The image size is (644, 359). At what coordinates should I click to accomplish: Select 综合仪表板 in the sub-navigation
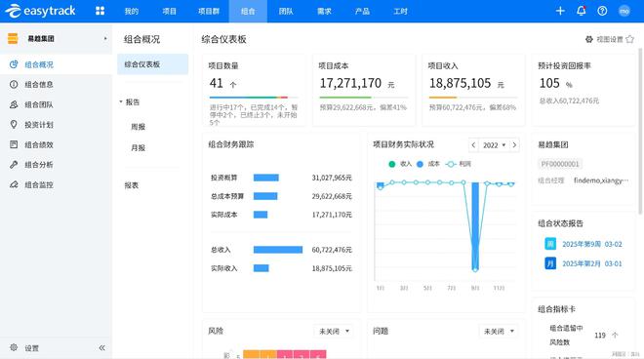point(153,64)
